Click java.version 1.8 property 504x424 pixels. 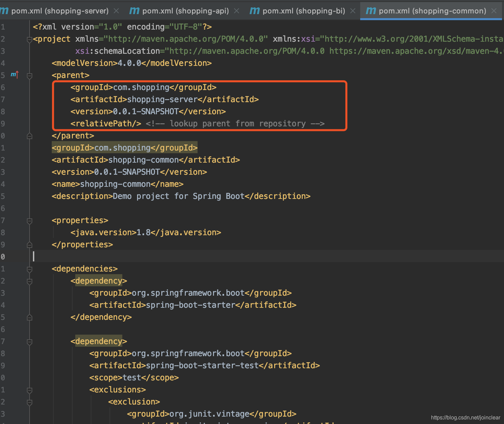146,232
